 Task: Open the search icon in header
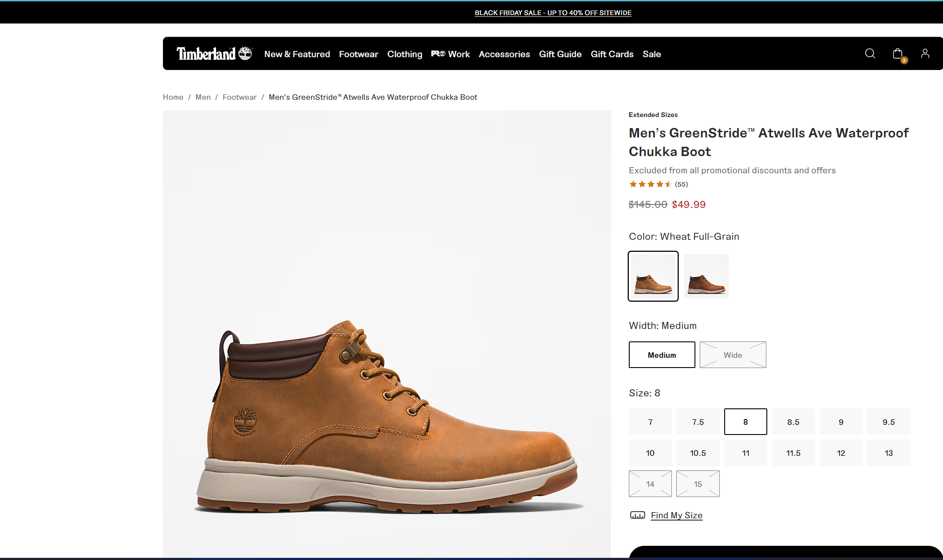tap(870, 54)
